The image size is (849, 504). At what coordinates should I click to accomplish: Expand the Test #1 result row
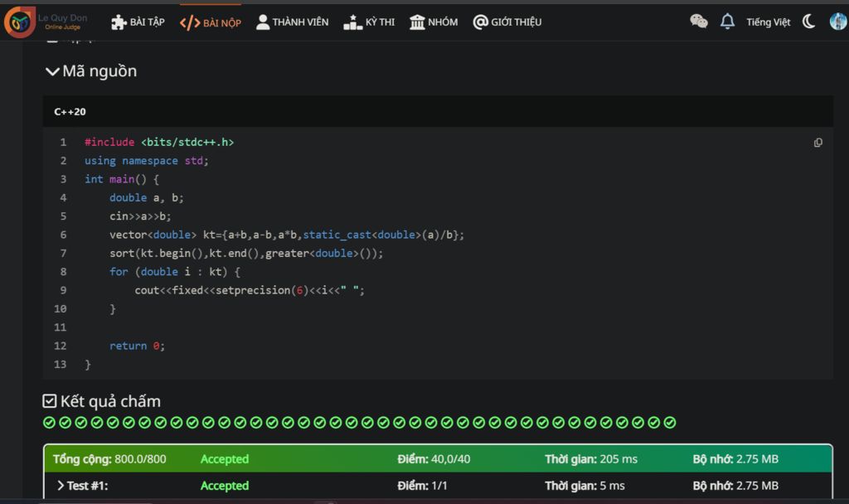point(82,486)
